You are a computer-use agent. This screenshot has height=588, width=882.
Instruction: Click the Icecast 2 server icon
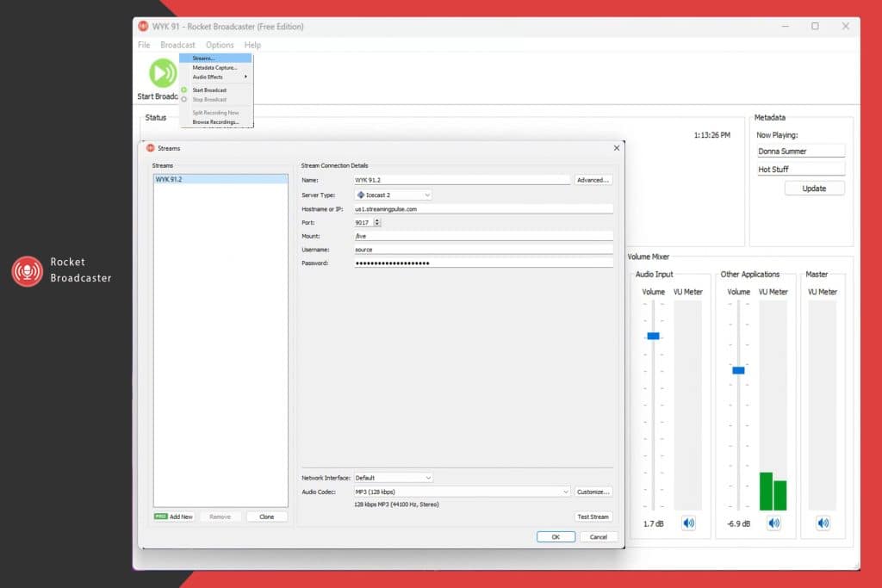click(x=361, y=195)
